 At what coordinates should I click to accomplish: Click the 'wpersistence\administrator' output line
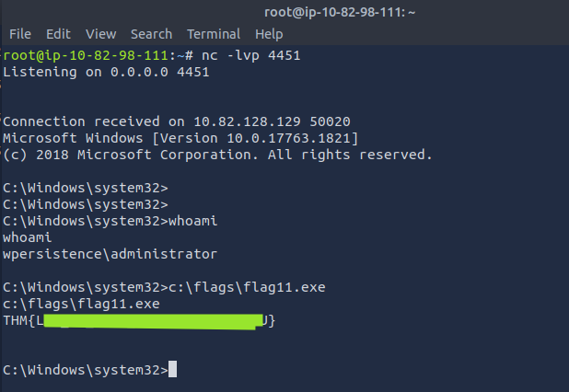pyautogui.click(x=110, y=253)
